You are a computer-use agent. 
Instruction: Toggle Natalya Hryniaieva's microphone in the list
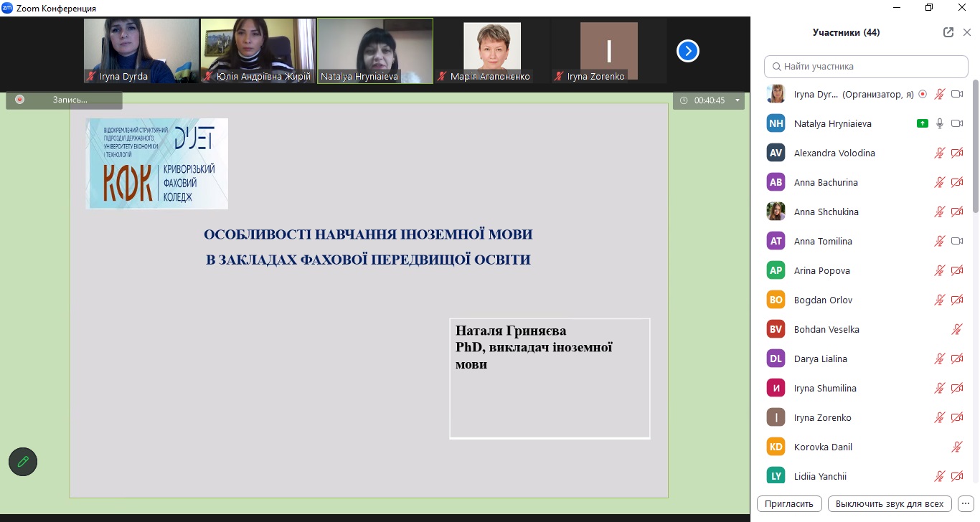tap(939, 123)
